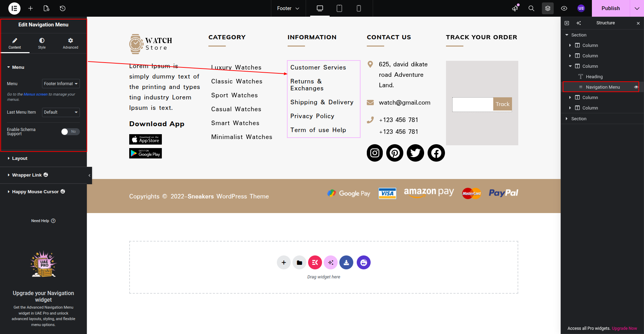Switch to tablet responsive view
Viewport: 644px width, 334px height.
click(339, 8)
